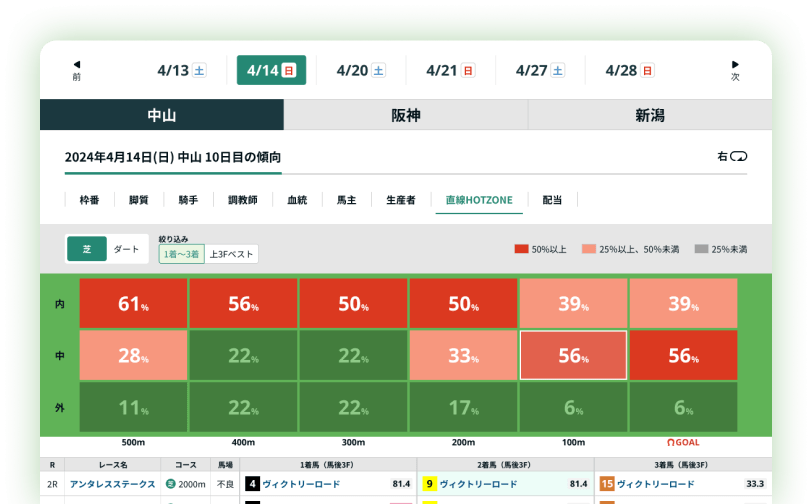Click yellow horse number 9 badge
This screenshot has width=812, height=504.
[429, 484]
